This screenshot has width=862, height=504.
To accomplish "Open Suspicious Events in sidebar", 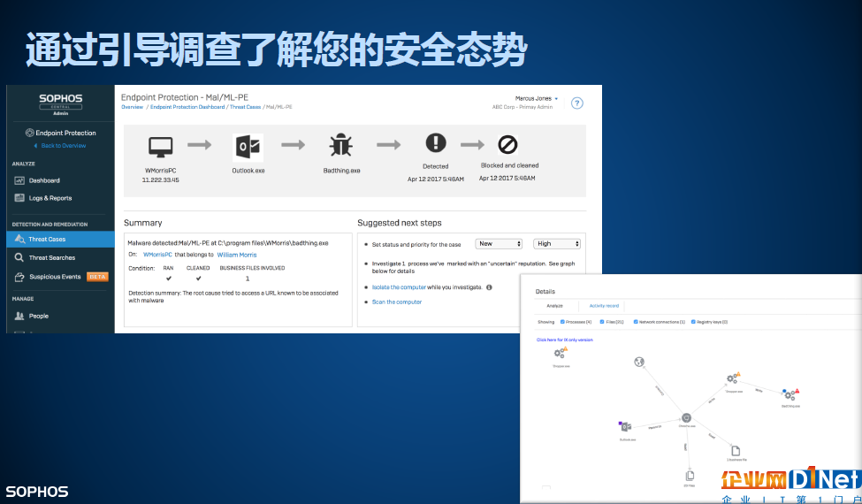I will pos(55,277).
